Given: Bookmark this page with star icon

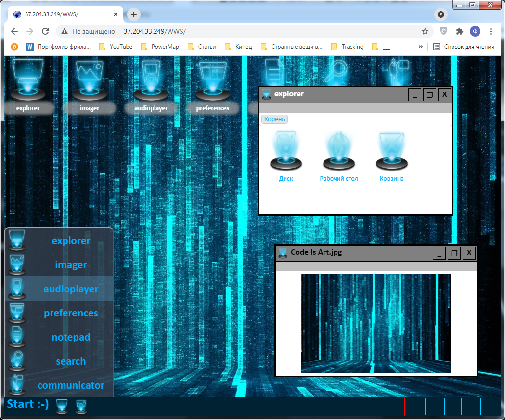Looking at the screenshot, I should tap(425, 31).
